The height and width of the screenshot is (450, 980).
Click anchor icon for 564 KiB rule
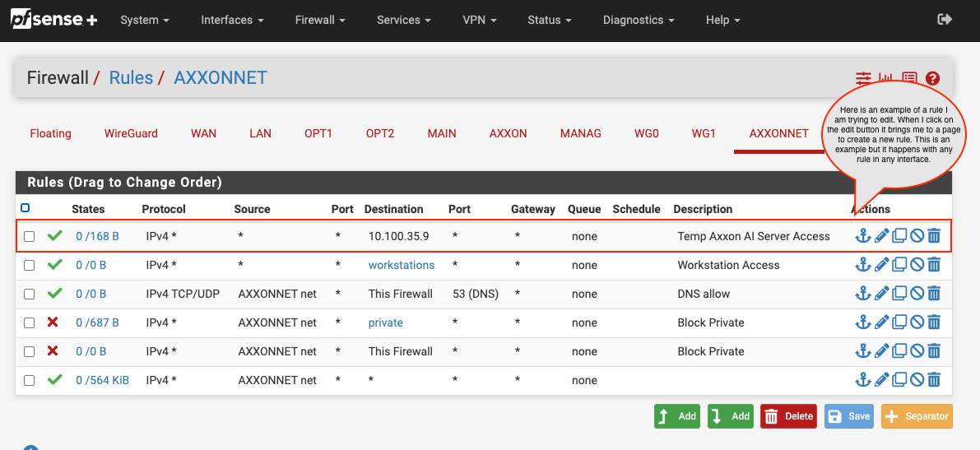(862, 380)
